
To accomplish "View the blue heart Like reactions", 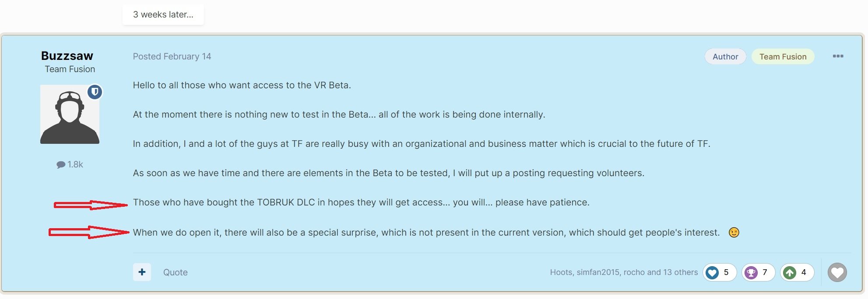I will [x=719, y=272].
